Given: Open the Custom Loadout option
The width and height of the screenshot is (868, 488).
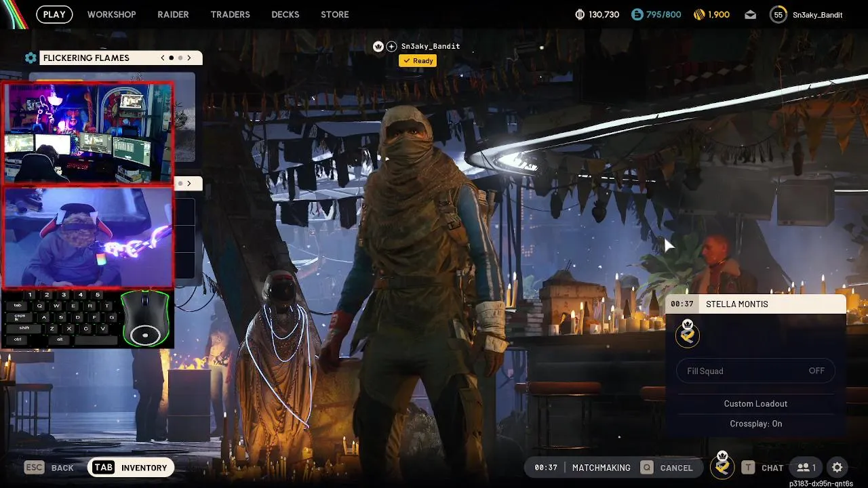Looking at the screenshot, I should [755, 403].
